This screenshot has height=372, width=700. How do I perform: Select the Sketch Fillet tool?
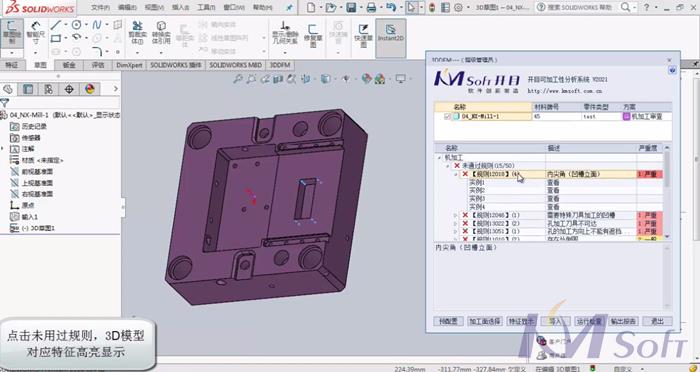(x=97, y=52)
